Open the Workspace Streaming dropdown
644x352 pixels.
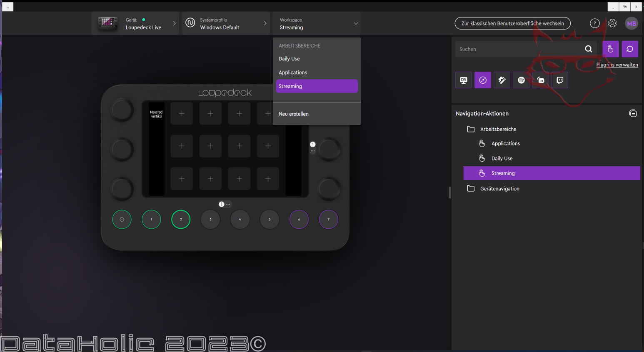tap(317, 23)
